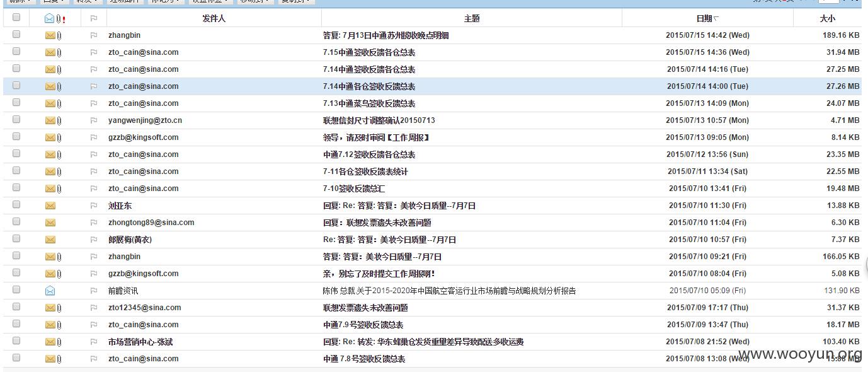Click the date 2015/07/12 13:56 (Sun)
The height and width of the screenshot is (372, 868).
click(707, 154)
